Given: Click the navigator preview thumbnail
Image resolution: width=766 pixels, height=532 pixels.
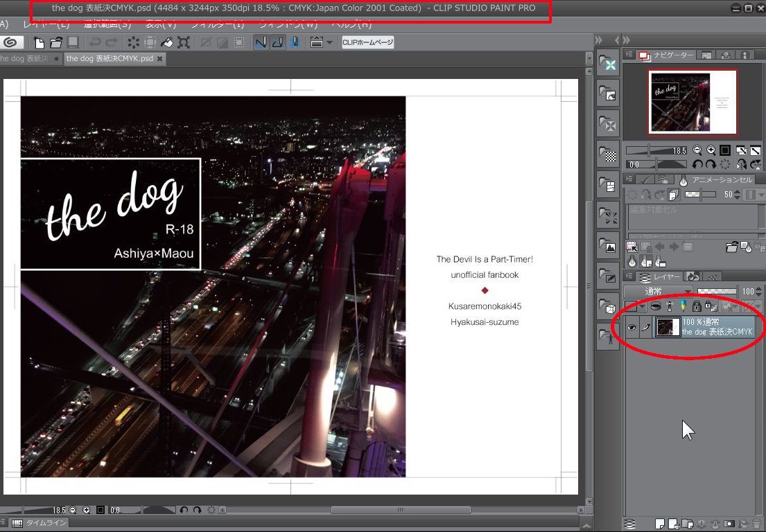Looking at the screenshot, I should click(x=693, y=102).
